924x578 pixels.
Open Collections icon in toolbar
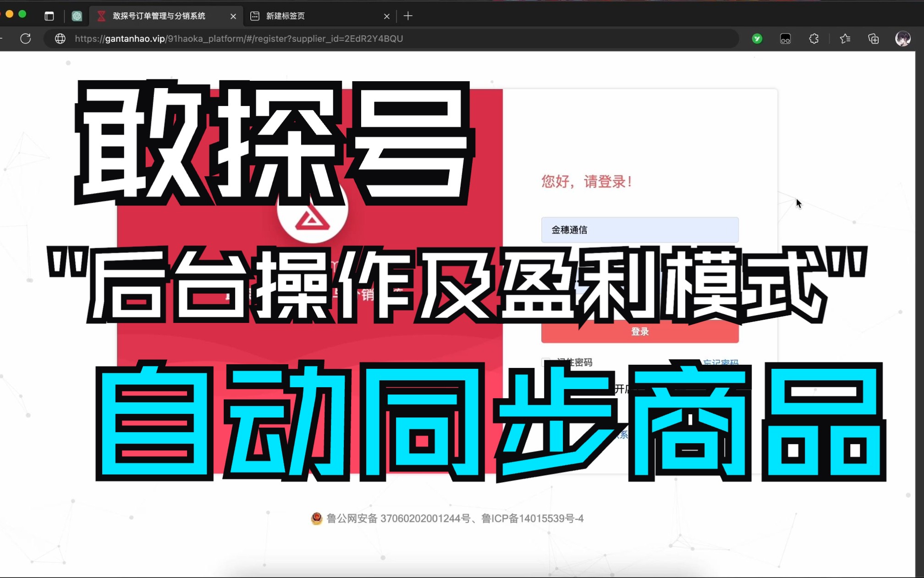pyautogui.click(x=874, y=39)
